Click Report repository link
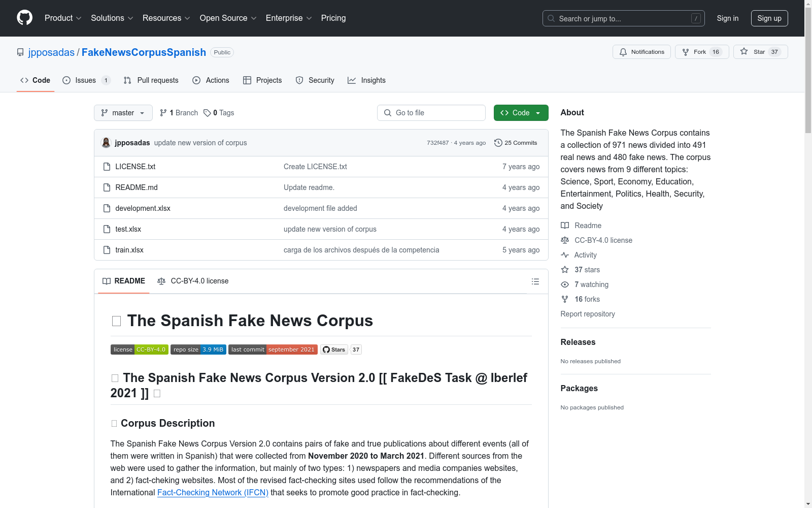 [588, 314]
